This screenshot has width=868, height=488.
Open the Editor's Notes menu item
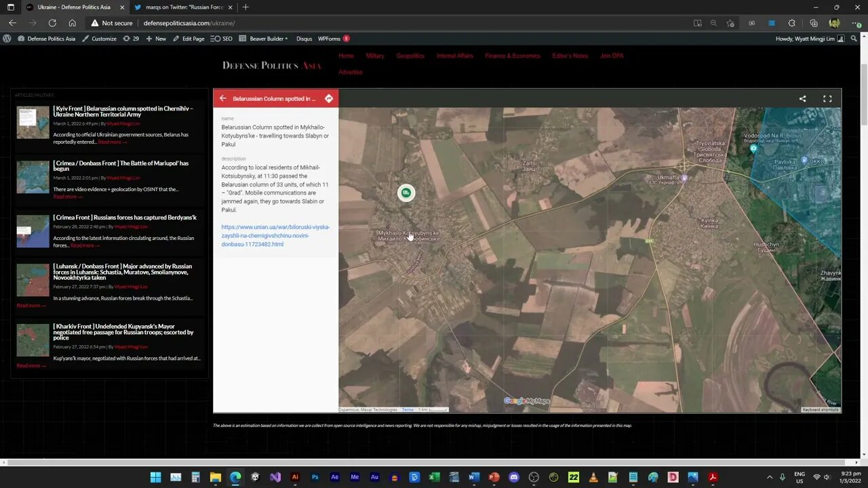click(x=570, y=56)
